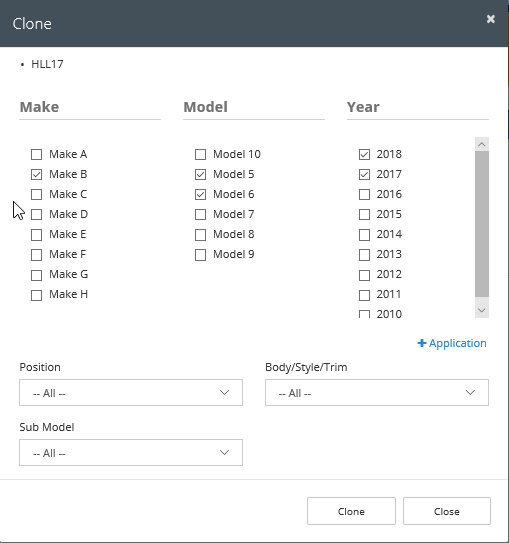Viewport: 509px width, 543px height.
Task: Expand the Body/Style/Trim dropdown
Action: pos(377,392)
